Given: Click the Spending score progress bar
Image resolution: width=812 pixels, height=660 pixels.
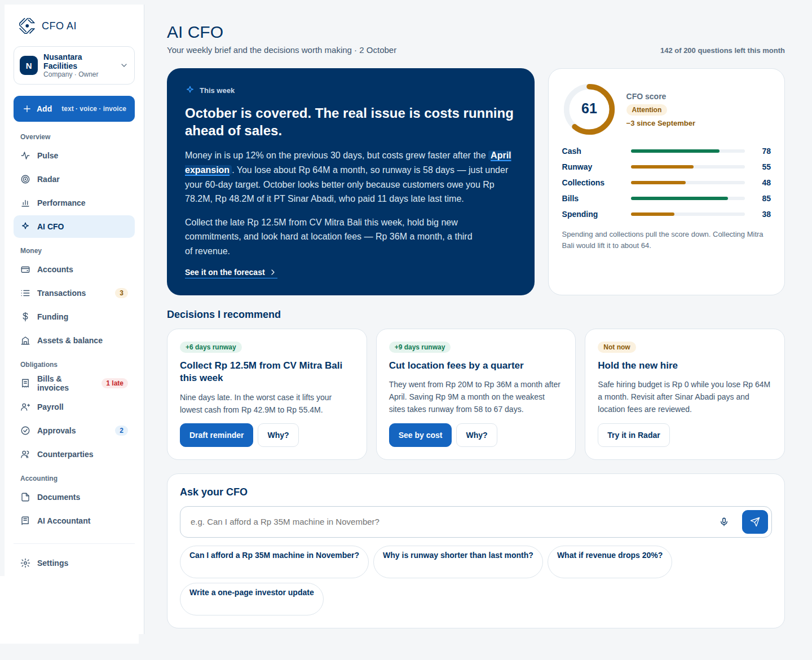Looking at the screenshot, I should click(687, 214).
